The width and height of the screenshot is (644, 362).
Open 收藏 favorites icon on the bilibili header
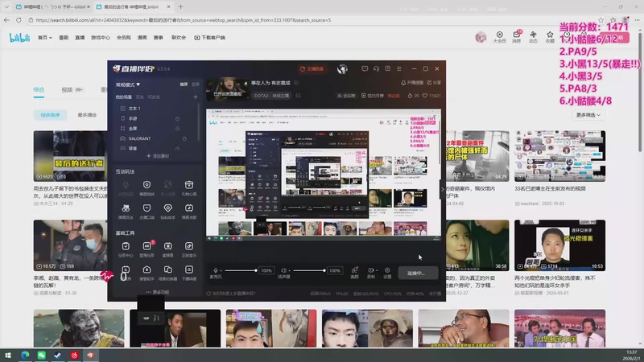click(550, 36)
